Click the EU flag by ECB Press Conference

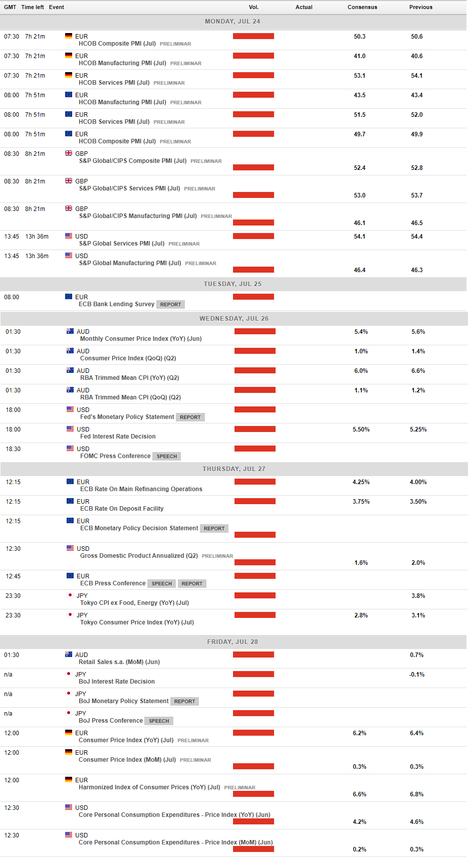(x=70, y=576)
